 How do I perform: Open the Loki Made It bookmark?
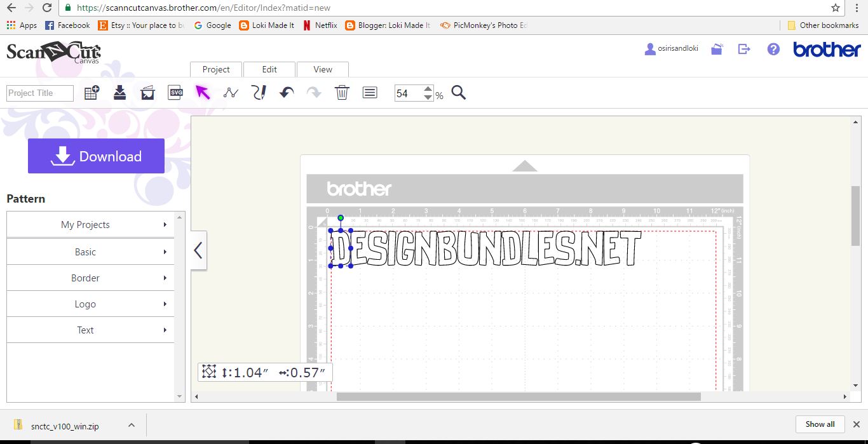click(x=267, y=25)
